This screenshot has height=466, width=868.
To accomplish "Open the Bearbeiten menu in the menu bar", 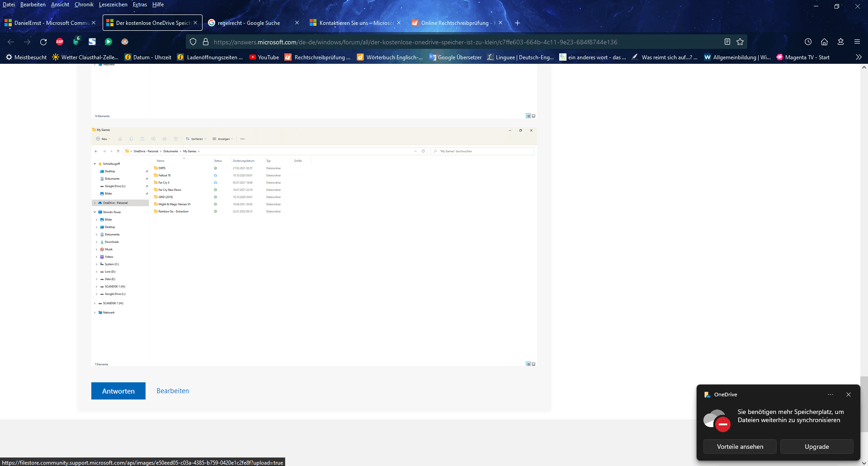I will (x=33, y=5).
